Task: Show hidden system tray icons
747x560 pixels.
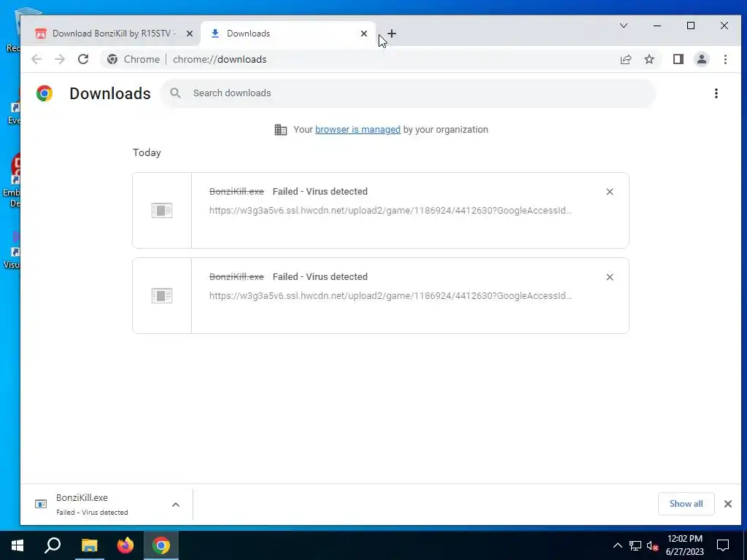Action: pos(617,545)
